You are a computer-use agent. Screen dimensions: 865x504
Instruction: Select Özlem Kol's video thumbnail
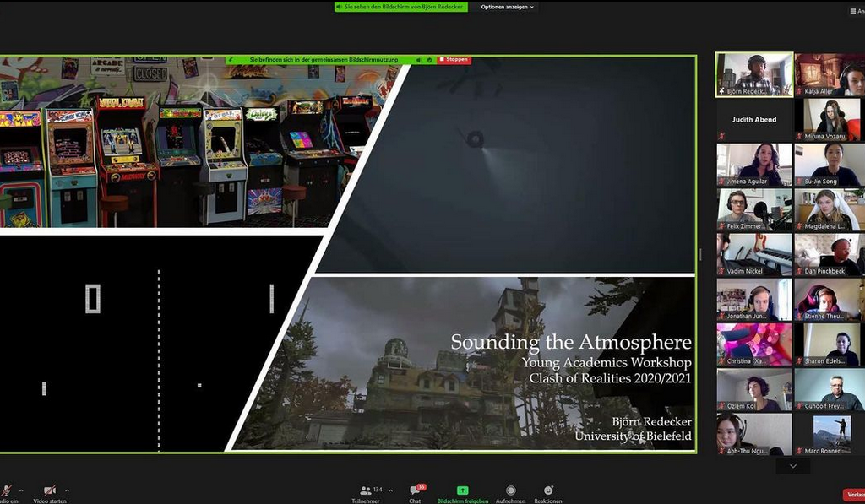(754, 389)
